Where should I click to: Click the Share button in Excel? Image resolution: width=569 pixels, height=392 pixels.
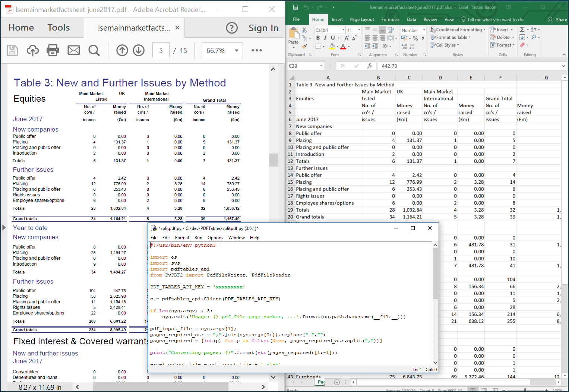pos(560,19)
